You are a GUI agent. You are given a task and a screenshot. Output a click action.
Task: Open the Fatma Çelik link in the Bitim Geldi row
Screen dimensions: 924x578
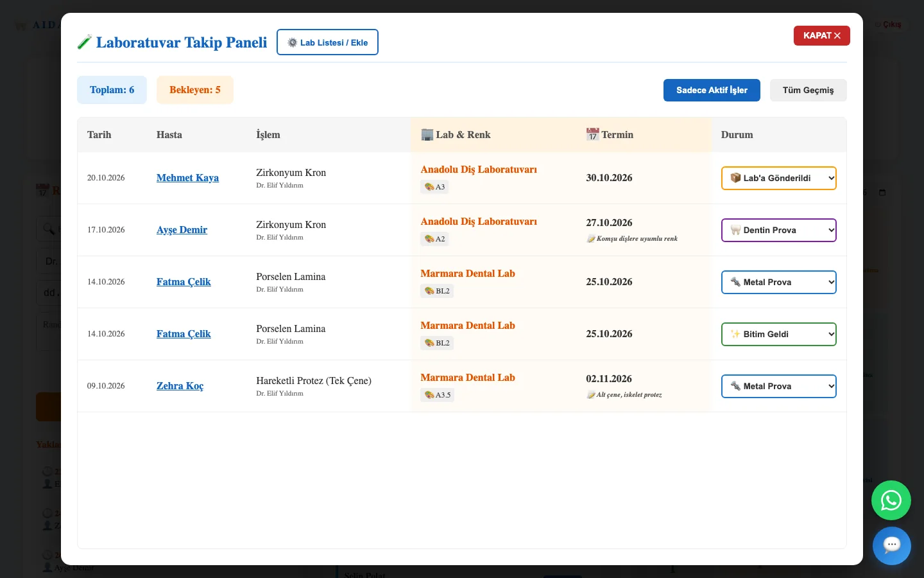pyautogui.click(x=184, y=334)
